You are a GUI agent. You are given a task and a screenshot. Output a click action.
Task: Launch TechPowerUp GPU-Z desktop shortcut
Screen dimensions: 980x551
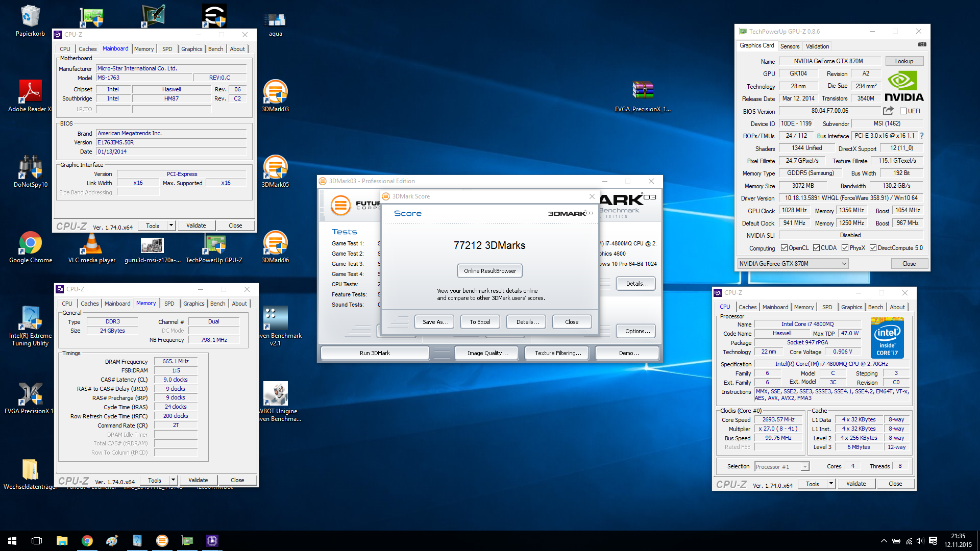click(x=214, y=247)
